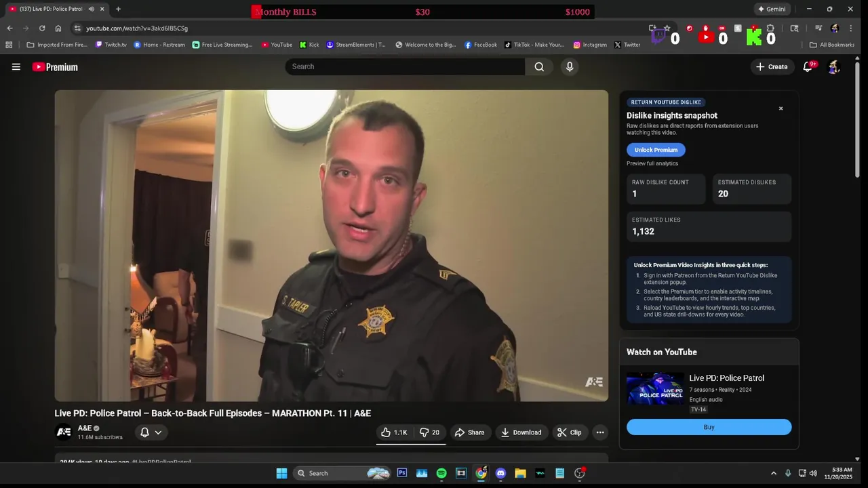Viewport: 868px width, 488px height.
Task: Open the more actions ellipsis menu
Action: click(x=600, y=432)
